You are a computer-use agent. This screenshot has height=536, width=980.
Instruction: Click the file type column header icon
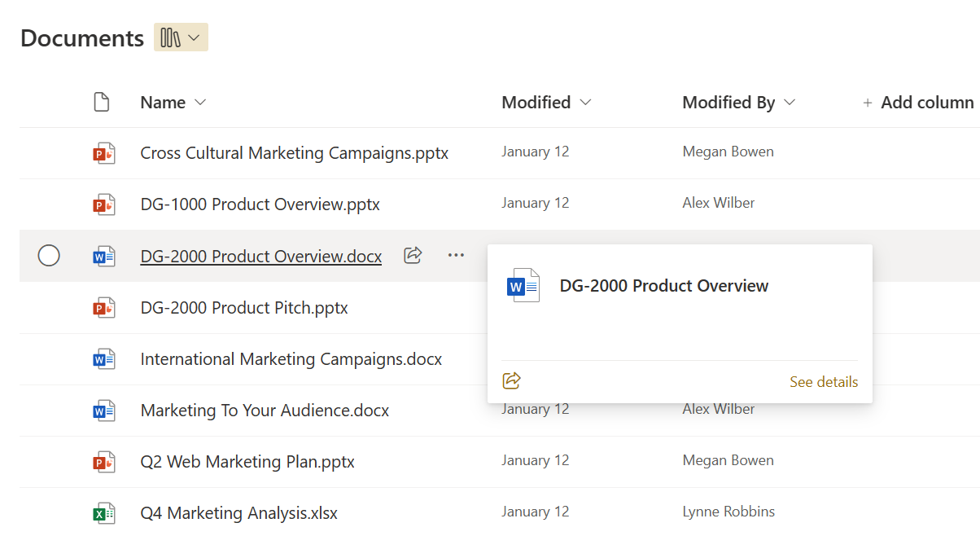(x=102, y=101)
